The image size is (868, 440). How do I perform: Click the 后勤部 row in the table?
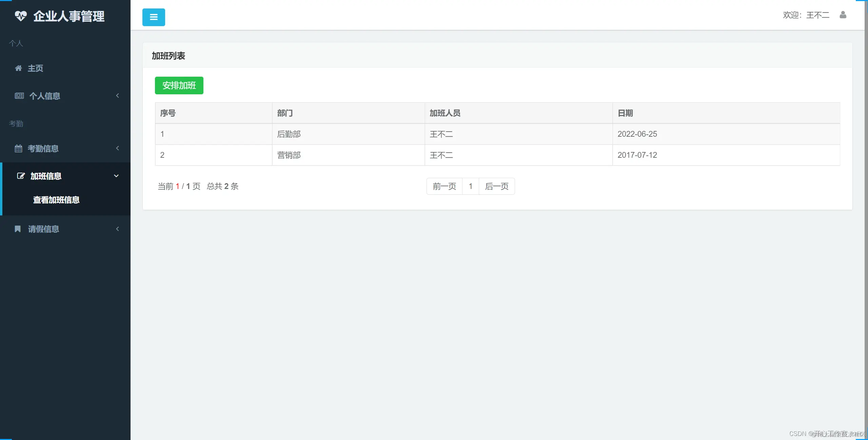click(x=289, y=134)
